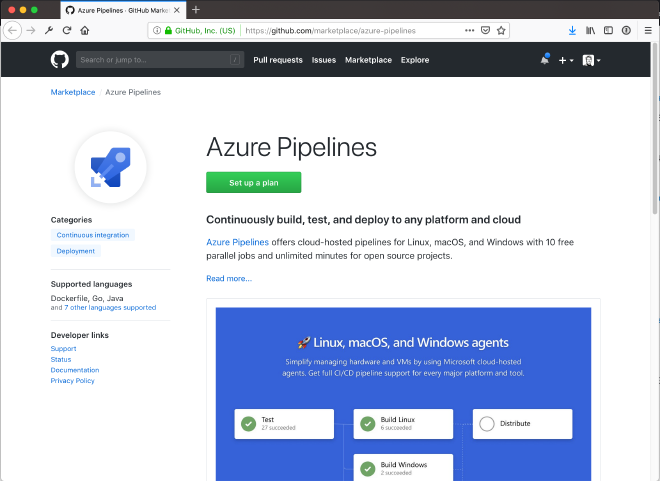Click the Marketplace breadcrumb link
The image size is (660, 481).
click(x=73, y=92)
